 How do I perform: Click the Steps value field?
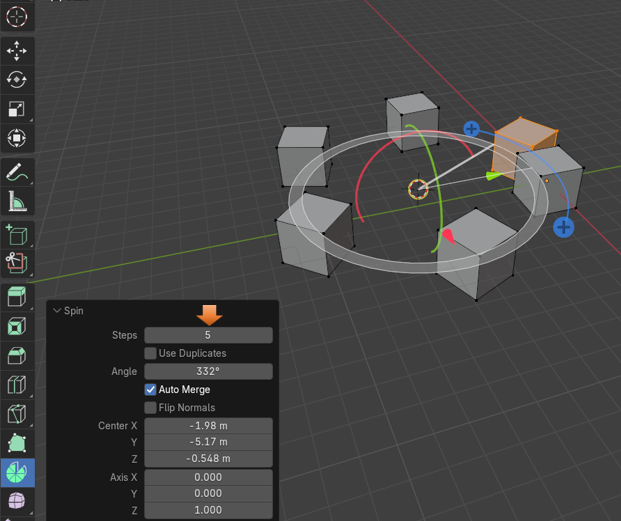tap(208, 335)
